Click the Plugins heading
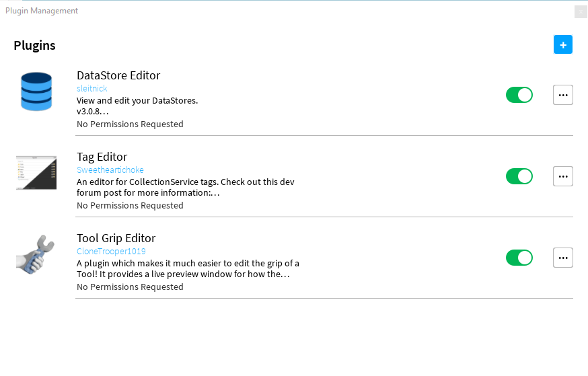The height and width of the screenshot is (376, 588). point(34,45)
